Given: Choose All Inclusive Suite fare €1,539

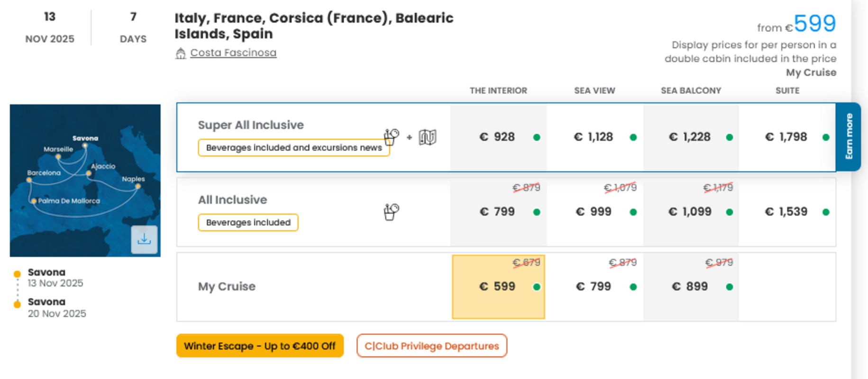Looking at the screenshot, I should pos(787,212).
